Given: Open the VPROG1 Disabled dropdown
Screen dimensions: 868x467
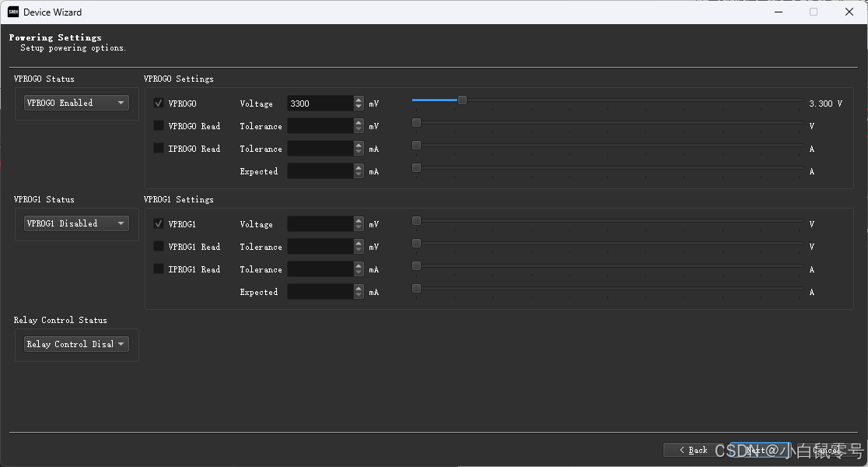Looking at the screenshot, I should (75, 223).
